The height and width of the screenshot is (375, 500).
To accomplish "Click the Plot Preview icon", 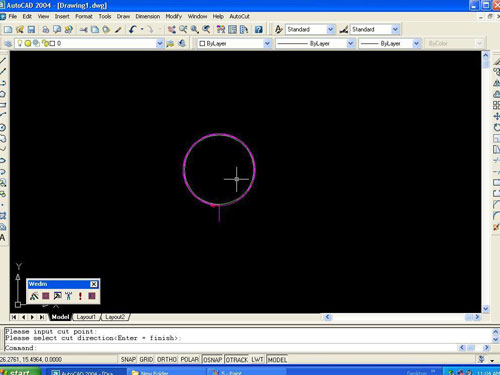I will coord(57,30).
